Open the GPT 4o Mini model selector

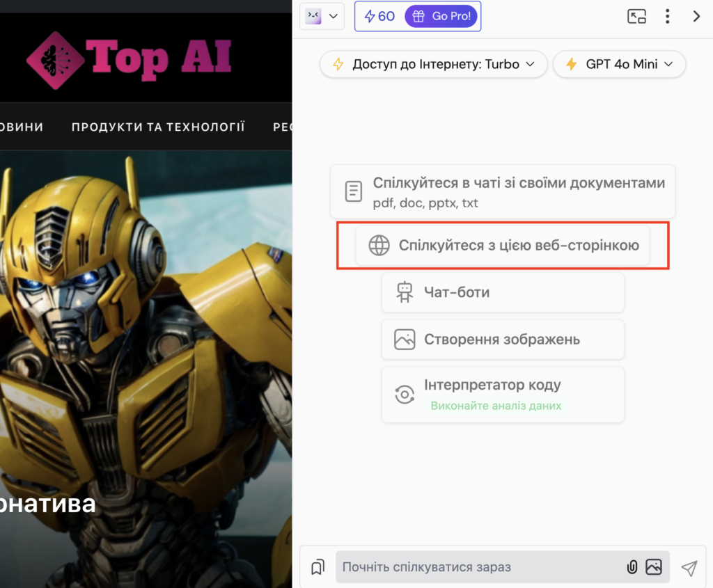coord(619,64)
